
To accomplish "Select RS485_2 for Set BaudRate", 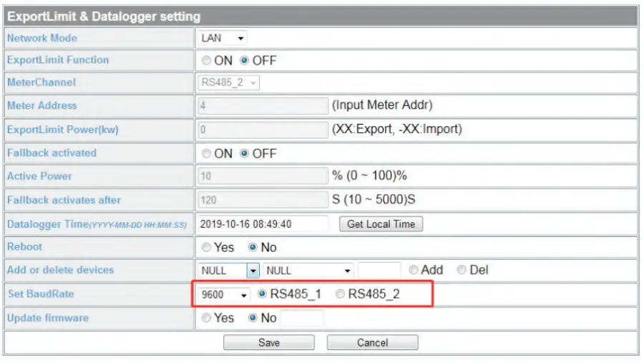I will [340, 294].
